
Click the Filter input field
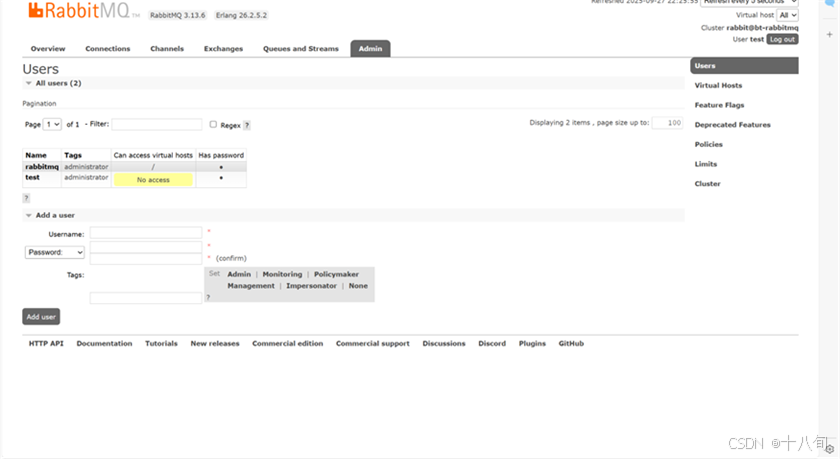pos(157,124)
